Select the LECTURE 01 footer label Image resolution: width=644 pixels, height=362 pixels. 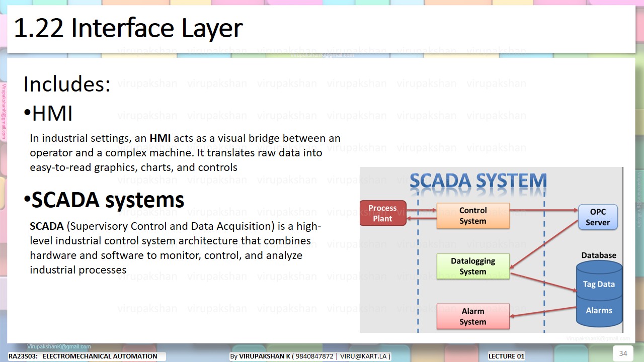click(506, 356)
